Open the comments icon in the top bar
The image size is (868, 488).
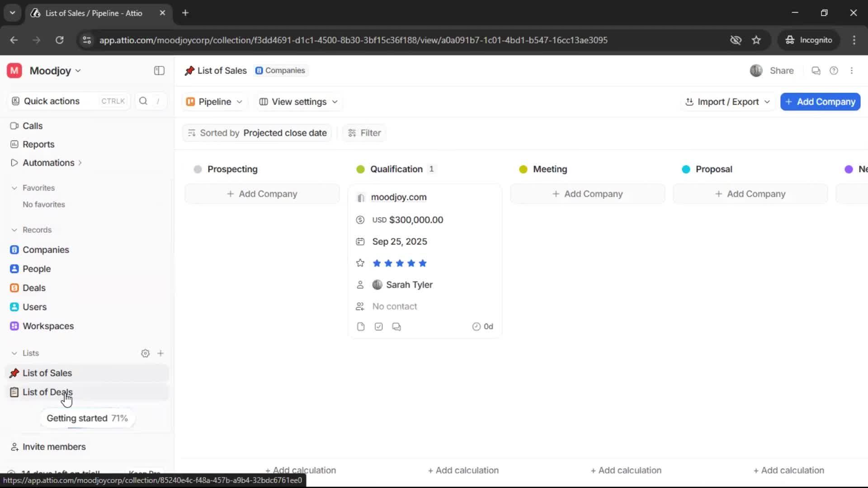coord(816,70)
